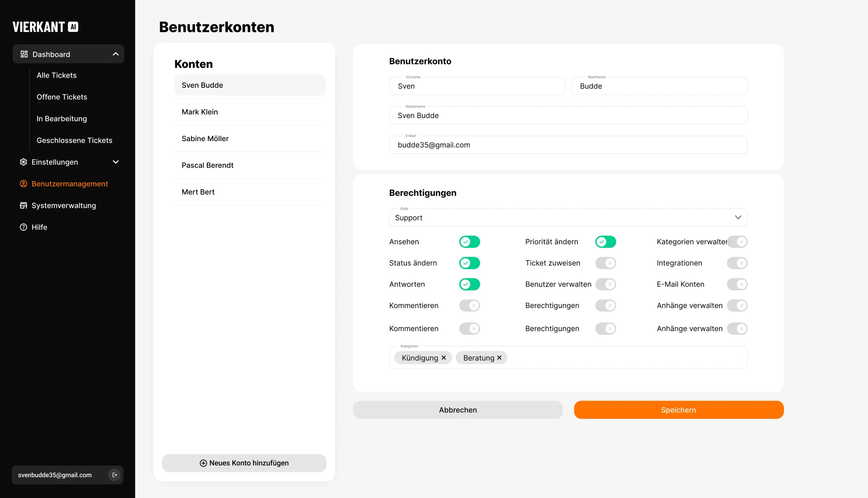Click the Benutzermanagement user icon

[x=23, y=184]
